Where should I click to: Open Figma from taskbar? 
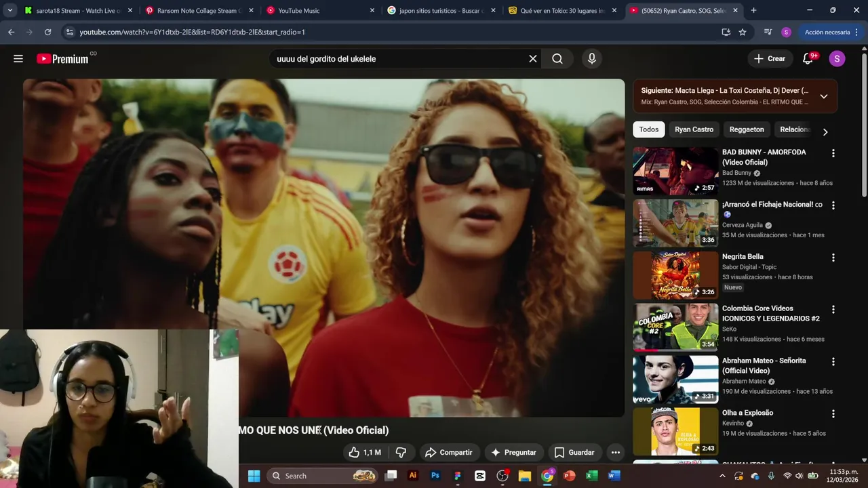[458, 476]
